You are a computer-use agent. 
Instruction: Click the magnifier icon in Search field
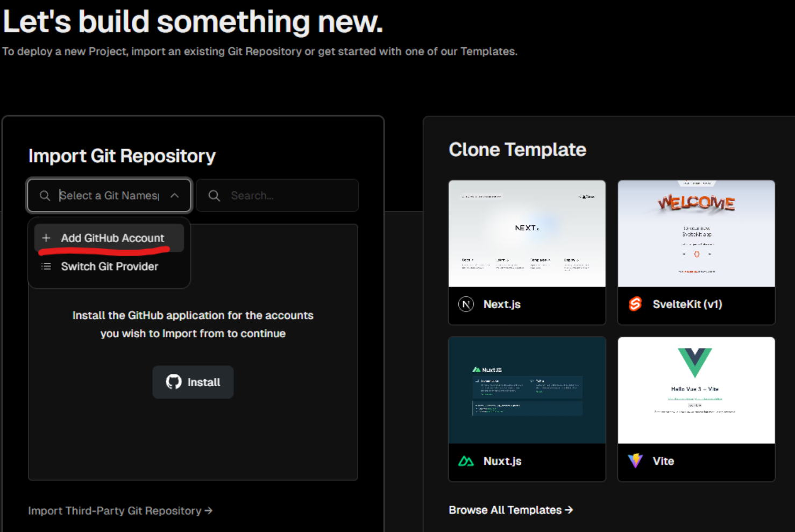click(214, 195)
